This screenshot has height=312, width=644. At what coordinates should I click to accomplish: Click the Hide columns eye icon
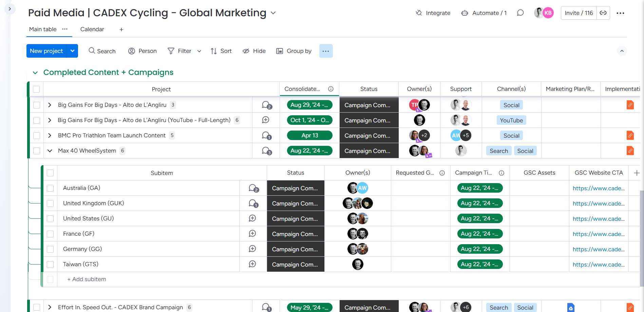[246, 51]
